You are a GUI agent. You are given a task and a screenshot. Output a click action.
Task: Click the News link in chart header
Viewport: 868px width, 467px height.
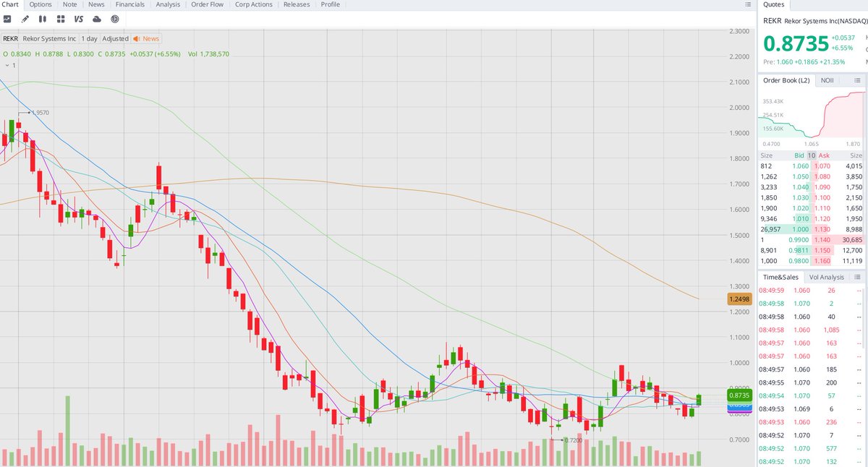click(x=151, y=39)
